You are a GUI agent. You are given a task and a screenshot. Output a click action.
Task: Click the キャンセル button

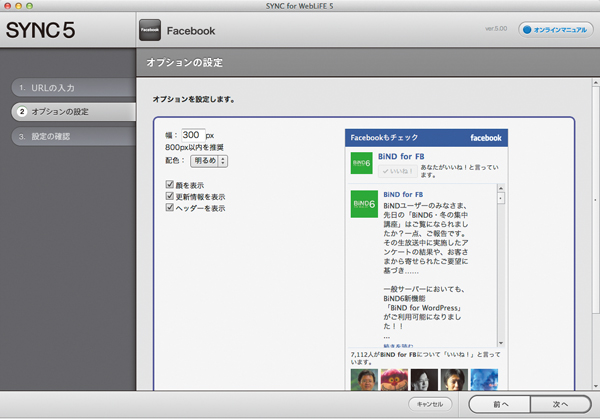click(x=430, y=404)
